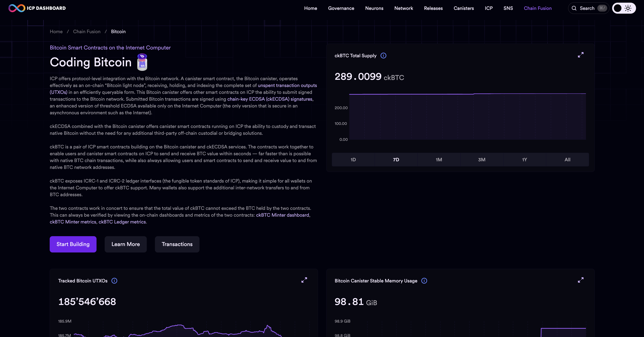Open the ICP nav menu

489,8
